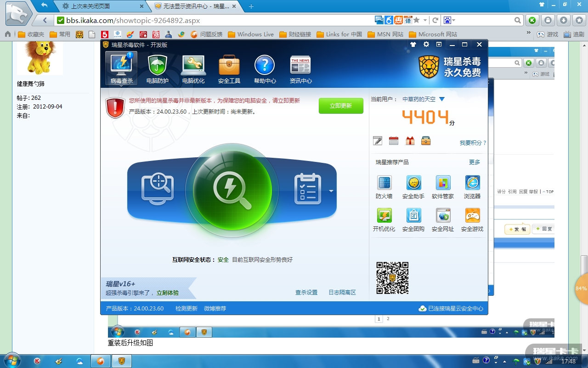
Task: Open custom scan clipboard checklist icon
Action: (307, 189)
